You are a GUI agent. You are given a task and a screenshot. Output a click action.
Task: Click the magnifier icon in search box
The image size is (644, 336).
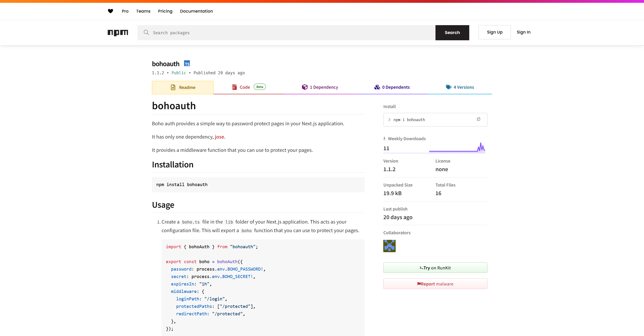tap(146, 32)
